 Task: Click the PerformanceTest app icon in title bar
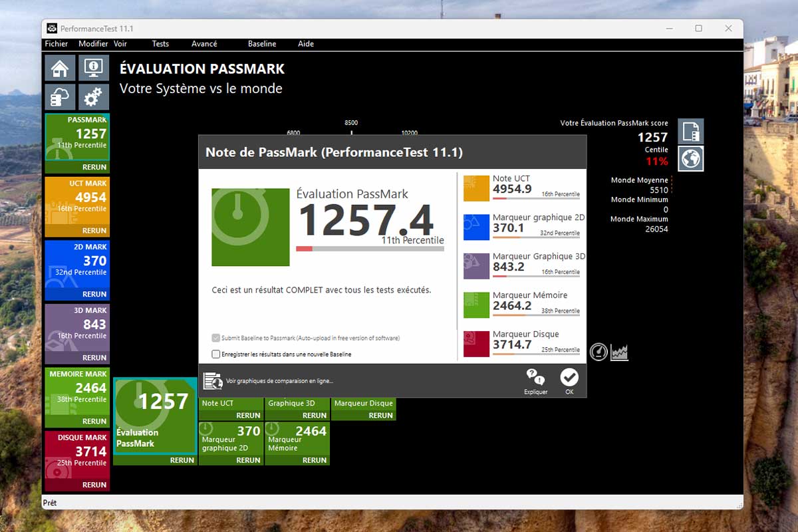point(52,29)
